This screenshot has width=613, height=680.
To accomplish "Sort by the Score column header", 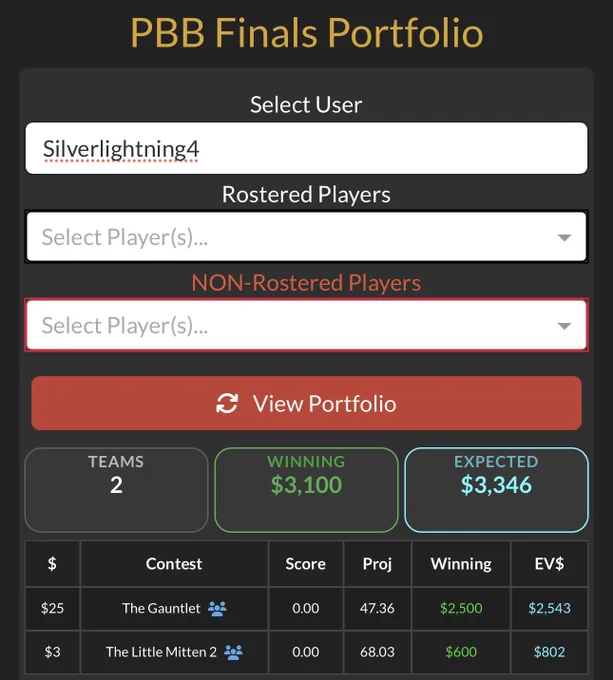I will click(x=306, y=564).
